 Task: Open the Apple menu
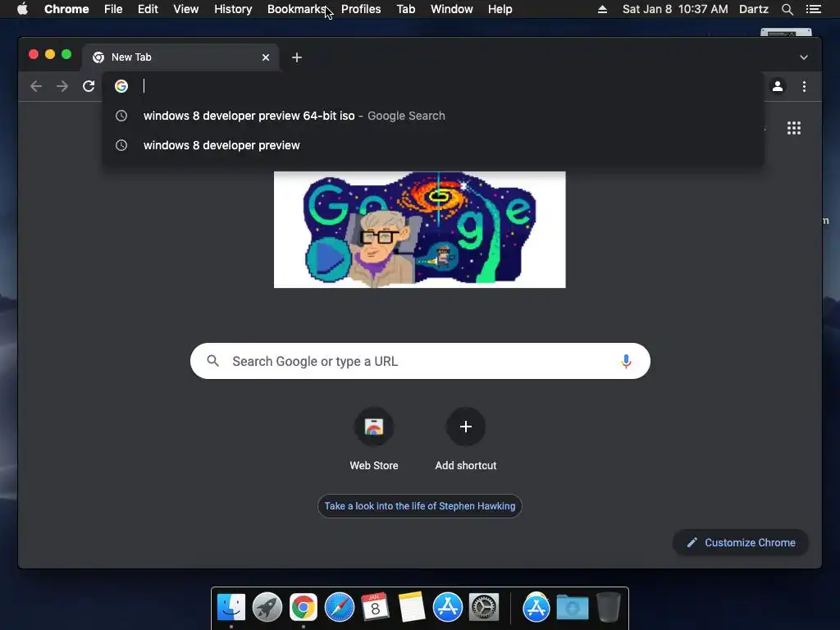(22, 9)
